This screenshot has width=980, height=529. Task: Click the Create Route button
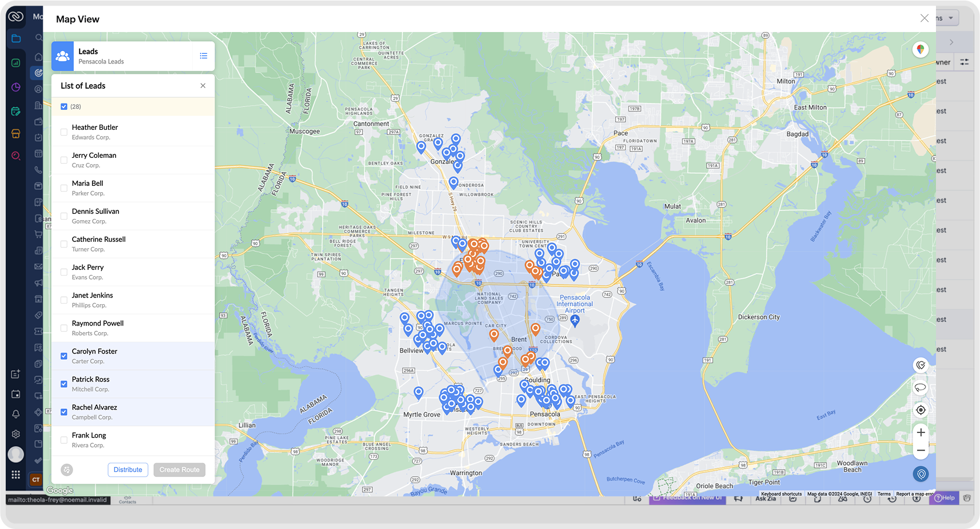pos(180,470)
